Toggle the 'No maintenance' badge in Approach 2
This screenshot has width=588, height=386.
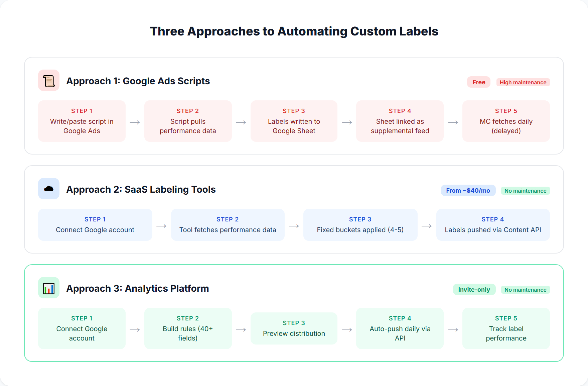click(x=525, y=190)
